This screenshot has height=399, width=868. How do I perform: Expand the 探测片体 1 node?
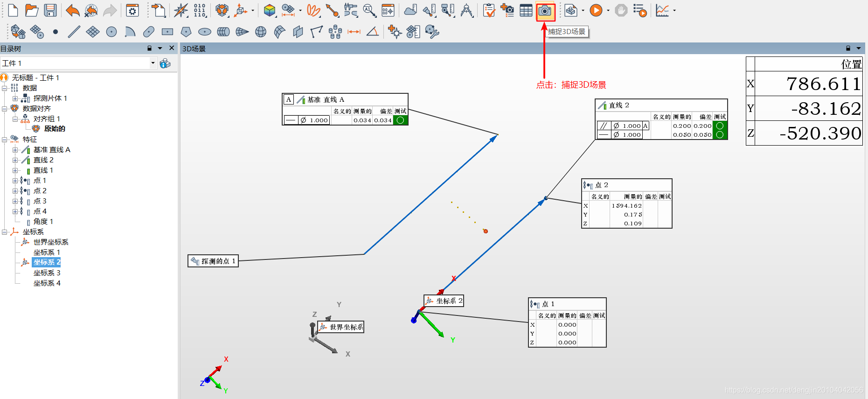click(x=15, y=98)
